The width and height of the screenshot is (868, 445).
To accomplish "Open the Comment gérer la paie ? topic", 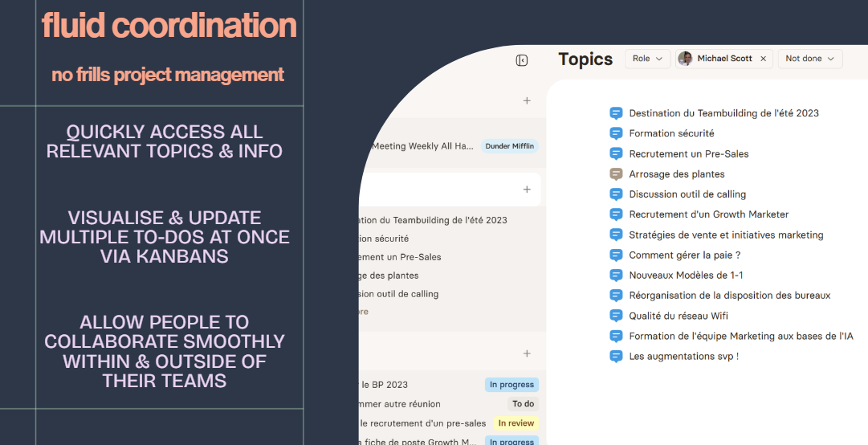I will click(x=684, y=255).
